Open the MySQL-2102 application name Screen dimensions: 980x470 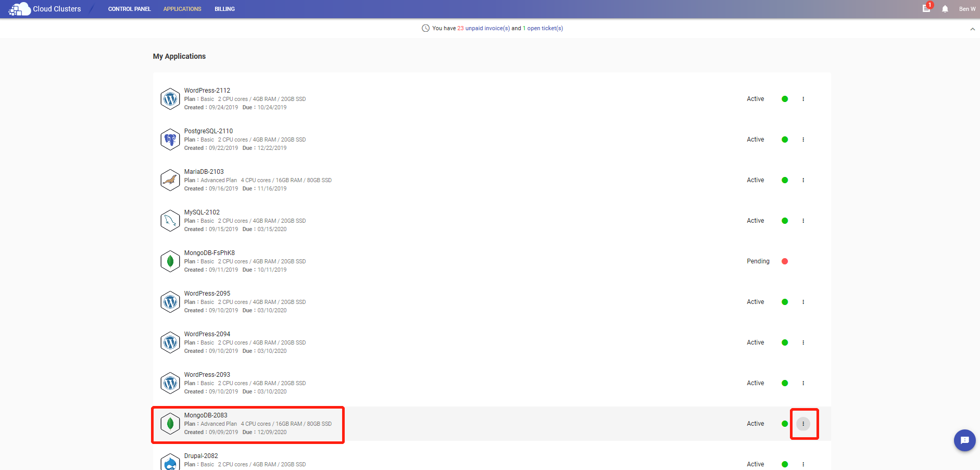click(202, 212)
